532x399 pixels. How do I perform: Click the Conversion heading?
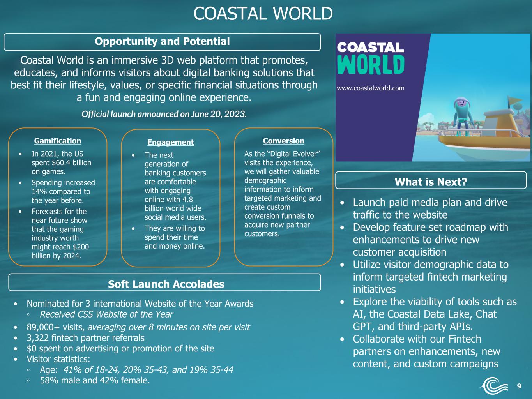tap(284, 141)
